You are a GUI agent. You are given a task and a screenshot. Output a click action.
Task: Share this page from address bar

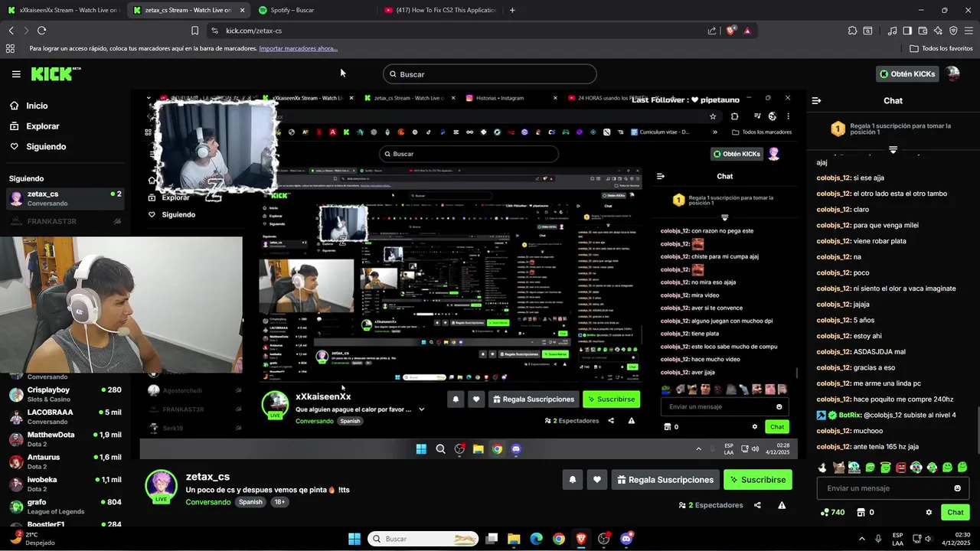712,31
